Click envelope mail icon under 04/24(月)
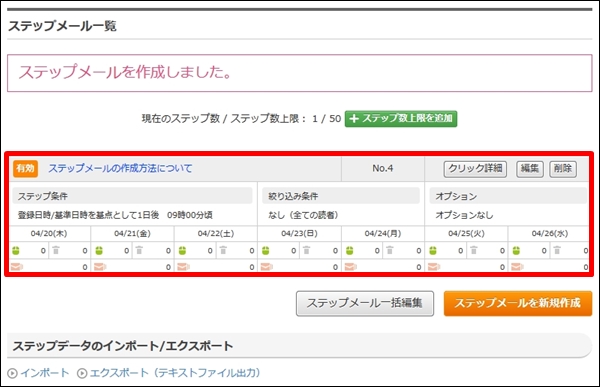The width and height of the screenshot is (600, 387). (x=351, y=266)
